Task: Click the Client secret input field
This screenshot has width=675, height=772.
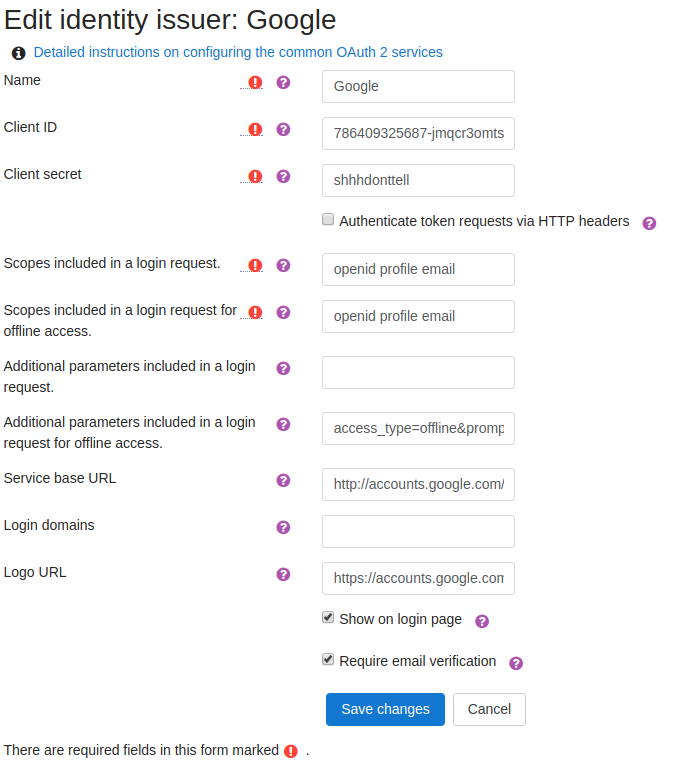Action: 418,181
